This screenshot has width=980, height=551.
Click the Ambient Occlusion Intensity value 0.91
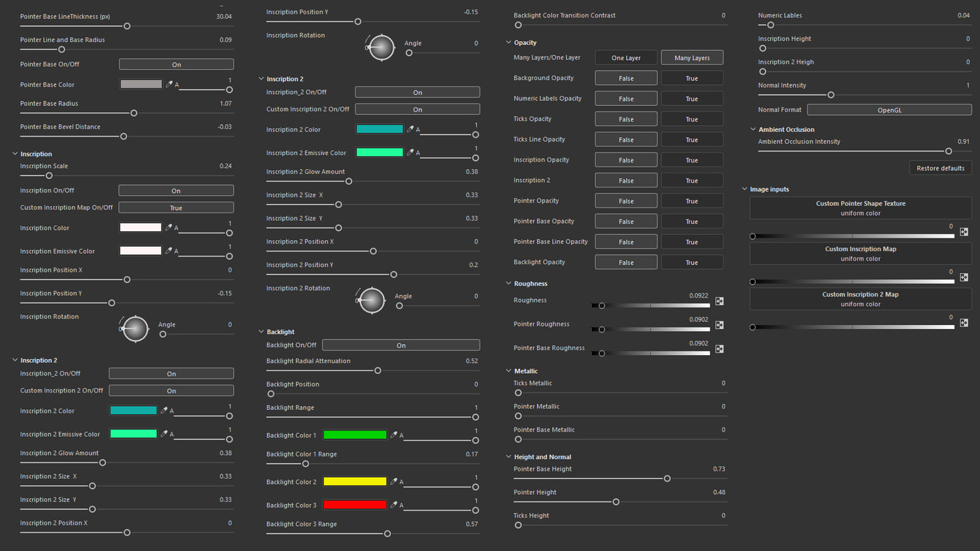(964, 142)
